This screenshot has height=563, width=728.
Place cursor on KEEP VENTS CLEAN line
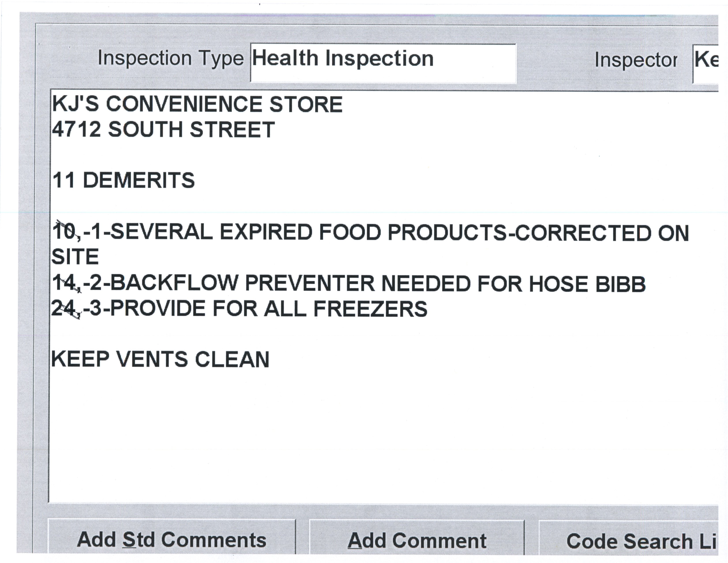tap(160, 359)
